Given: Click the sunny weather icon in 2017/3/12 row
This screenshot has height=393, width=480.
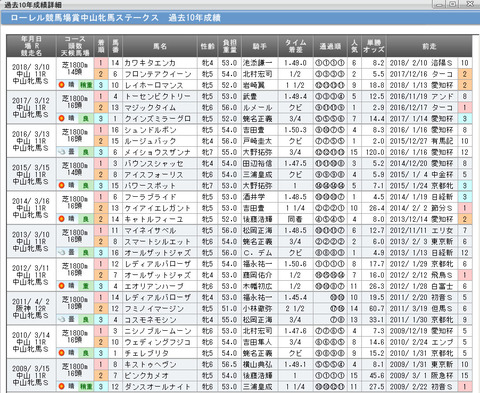Looking at the screenshot, I should [61, 118].
